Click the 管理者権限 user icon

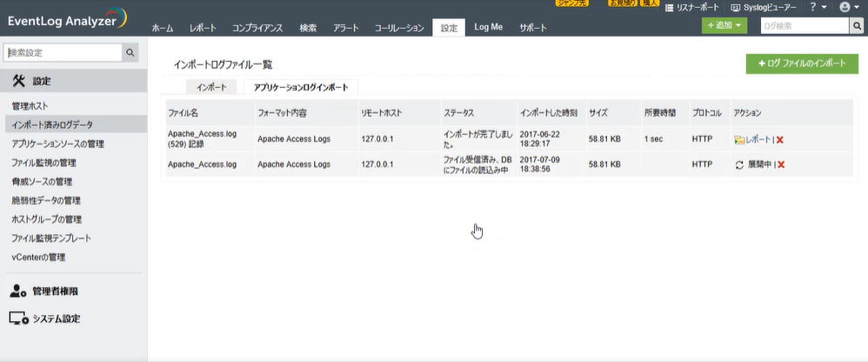18,291
